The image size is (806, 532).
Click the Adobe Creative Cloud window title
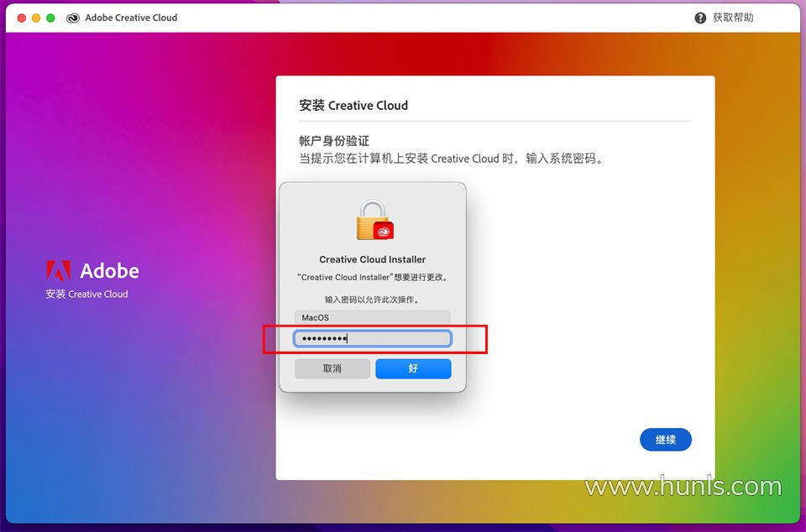(131, 18)
